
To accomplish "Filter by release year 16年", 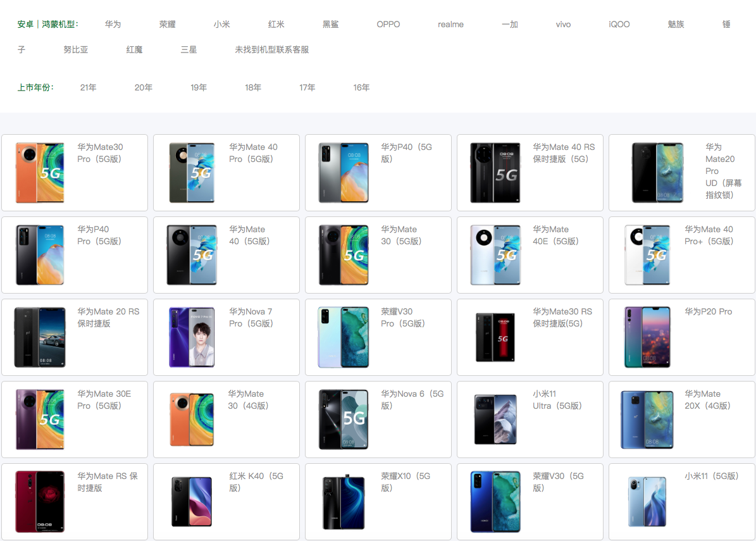I will pos(361,87).
